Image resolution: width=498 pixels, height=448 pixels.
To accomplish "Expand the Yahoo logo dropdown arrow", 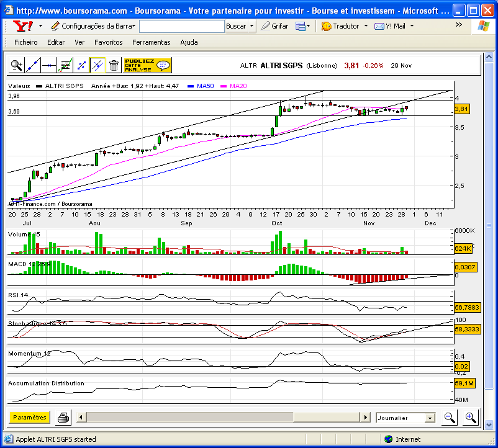I will click(x=40, y=26).
